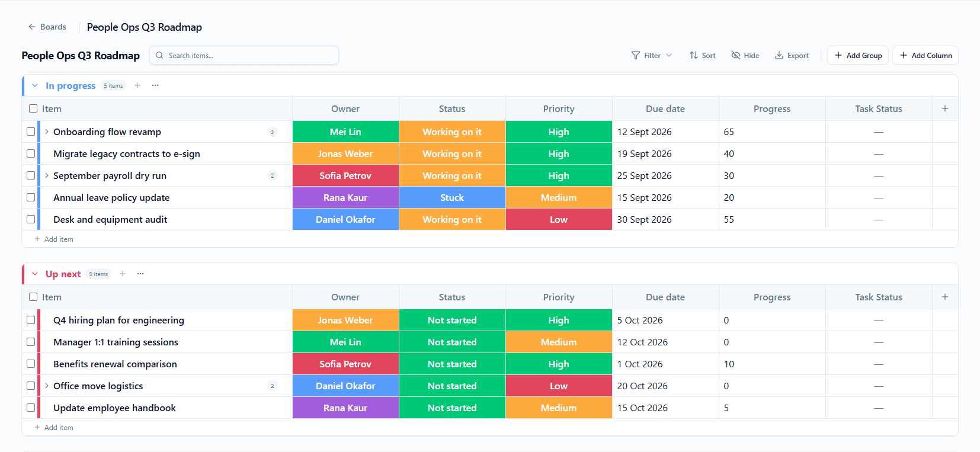Add column plus in In progress header
Image resolution: width=980 pixels, height=452 pixels.
pyautogui.click(x=945, y=108)
